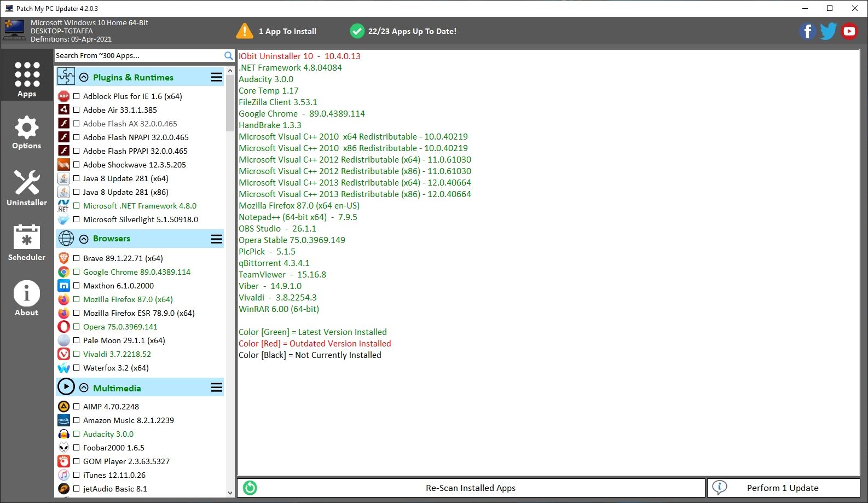Open the Facebook icon link
This screenshot has height=503, width=868.
point(807,31)
